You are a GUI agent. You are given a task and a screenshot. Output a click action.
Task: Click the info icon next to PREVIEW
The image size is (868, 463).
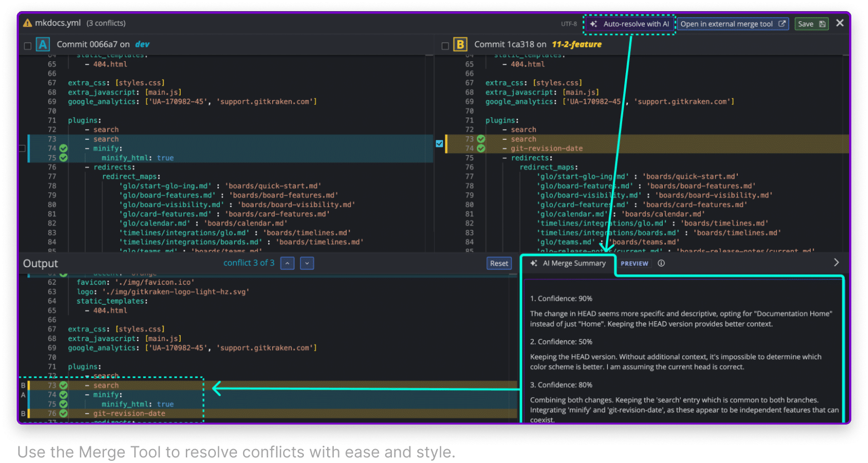point(661,263)
